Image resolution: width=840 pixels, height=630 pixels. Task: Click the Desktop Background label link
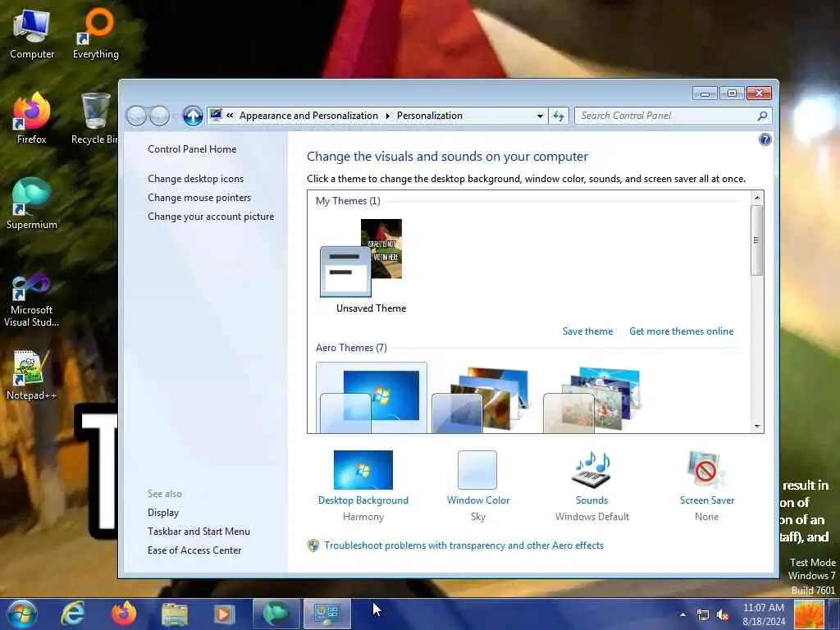363,500
